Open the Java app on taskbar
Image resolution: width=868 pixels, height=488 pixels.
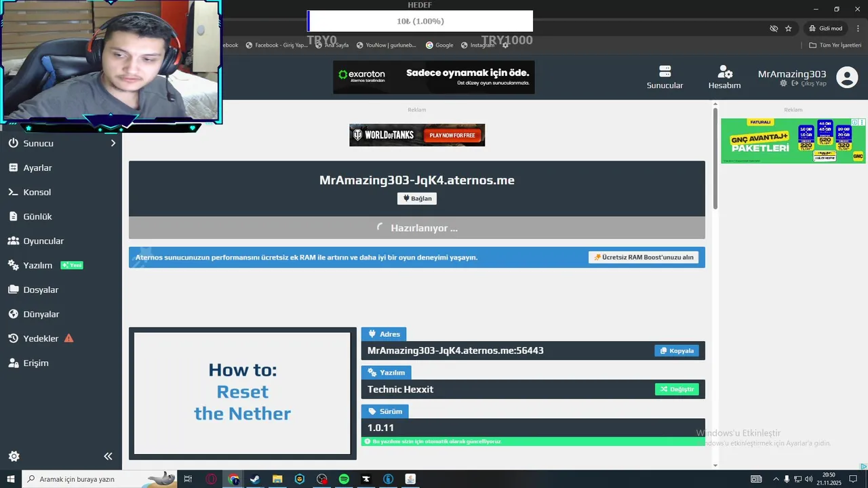pos(410,479)
